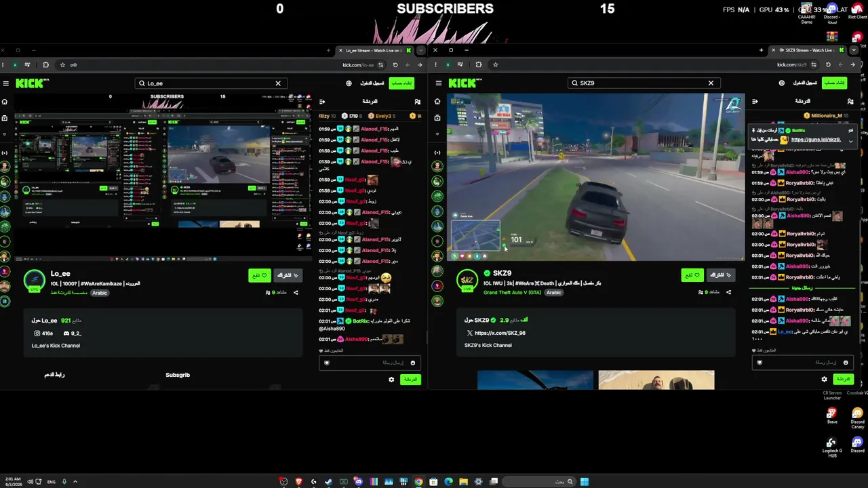Open the chat users icon in the Lo_ee window
This screenshot has width=868, height=488.
pyautogui.click(x=418, y=102)
